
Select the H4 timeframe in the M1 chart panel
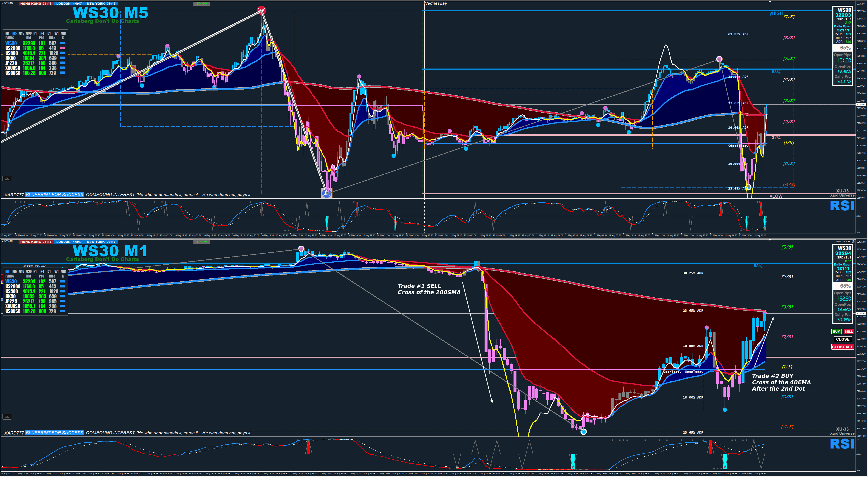[x=42, y=271]
